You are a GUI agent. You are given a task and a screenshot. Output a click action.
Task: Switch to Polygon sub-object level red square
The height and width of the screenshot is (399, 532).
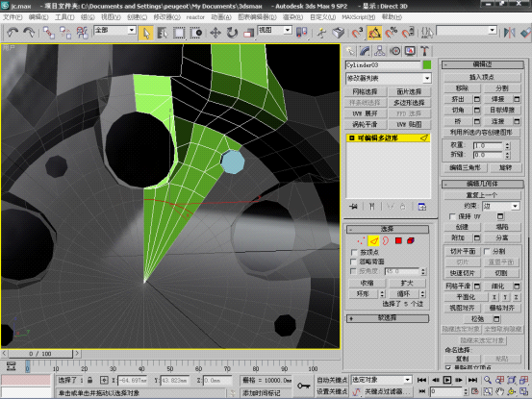tap(398, 240)
